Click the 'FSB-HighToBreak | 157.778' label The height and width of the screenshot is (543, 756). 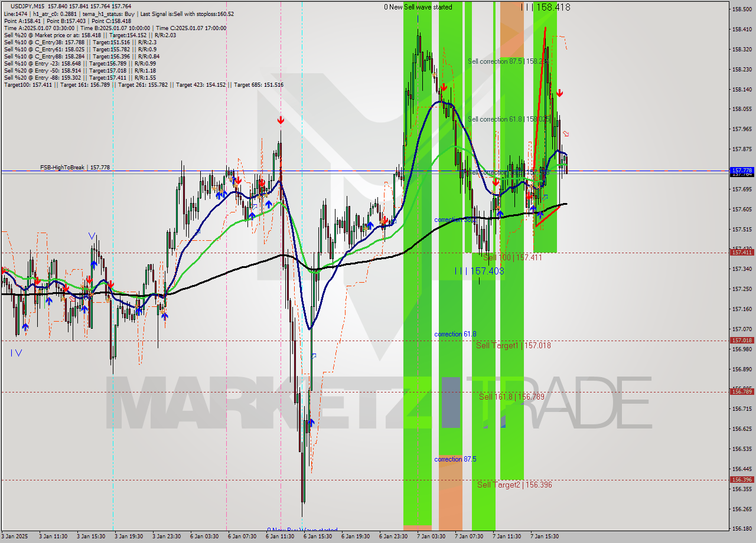(75, 168)
